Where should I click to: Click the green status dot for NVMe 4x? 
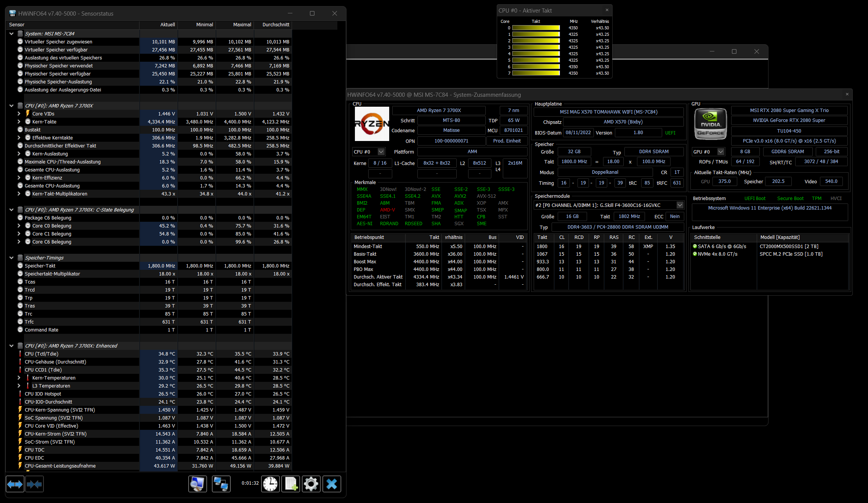point(695,254)
